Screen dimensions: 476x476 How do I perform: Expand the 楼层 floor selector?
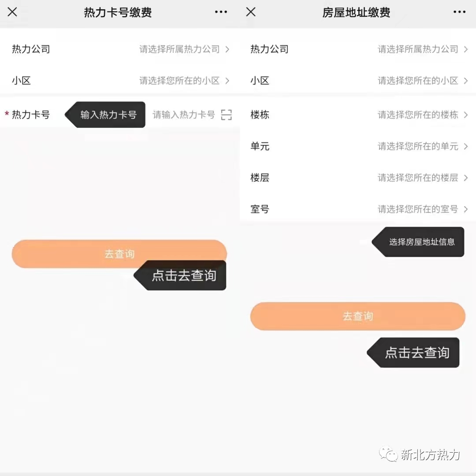pyautogui.click(x=422, y=178)
